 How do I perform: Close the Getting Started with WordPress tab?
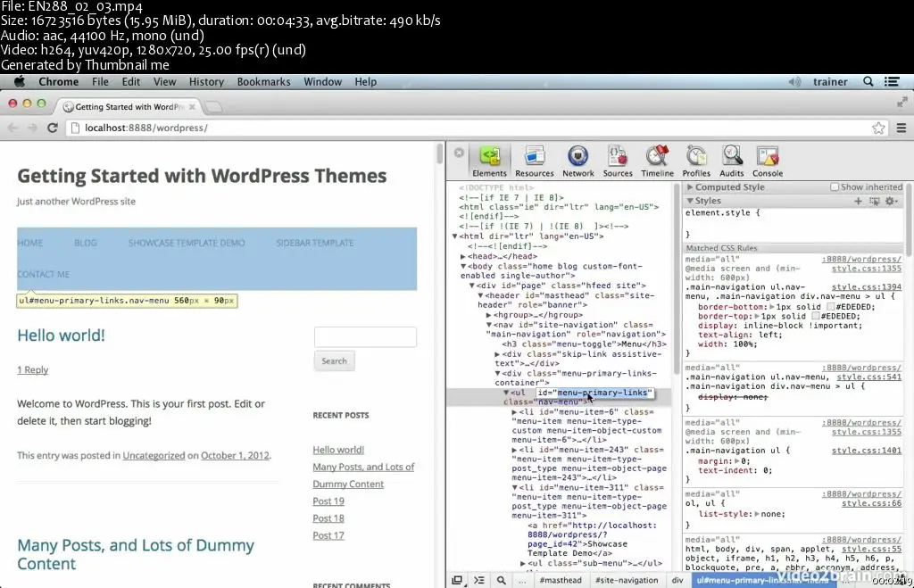tap(192, 107)
